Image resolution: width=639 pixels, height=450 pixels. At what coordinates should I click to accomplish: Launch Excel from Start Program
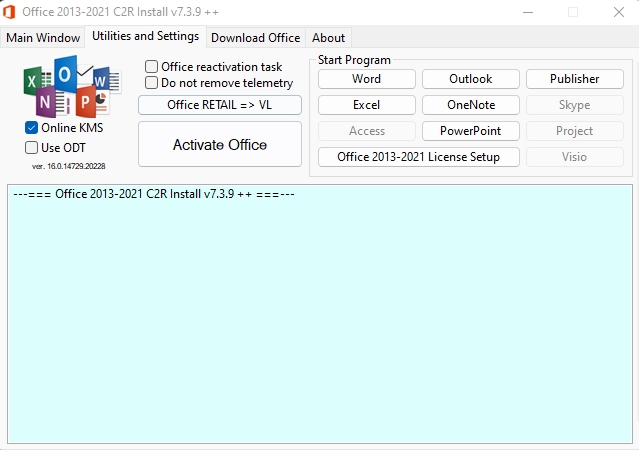click(366, 105)
